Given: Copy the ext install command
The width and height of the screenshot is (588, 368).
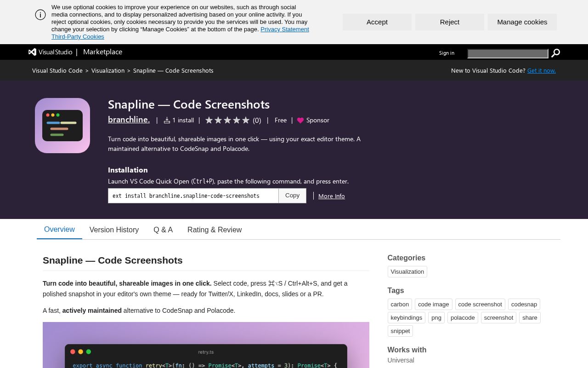Looking at the screenshot, I should click(292, 195).
